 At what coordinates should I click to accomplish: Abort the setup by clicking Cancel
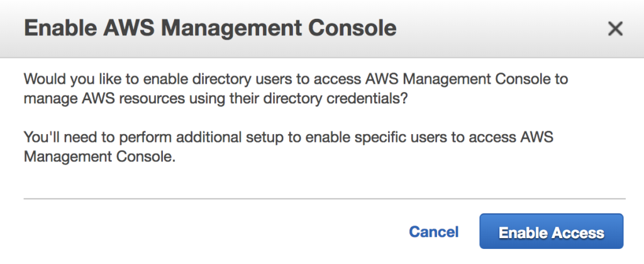[434, 232]
